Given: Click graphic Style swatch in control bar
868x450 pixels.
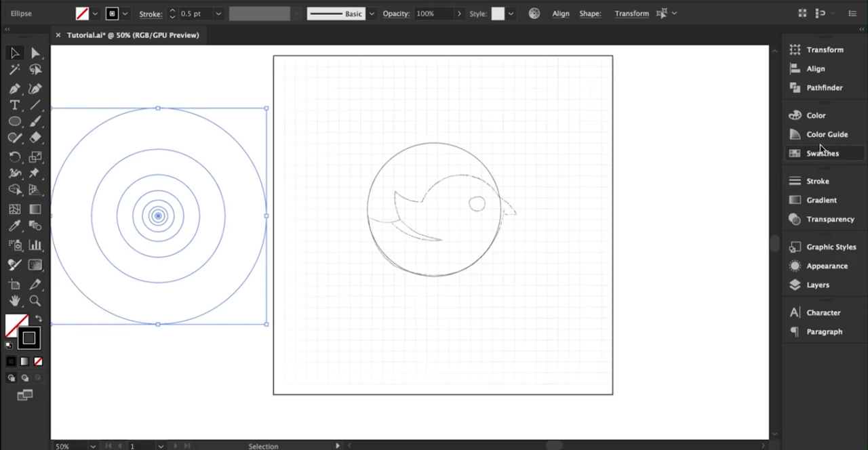Looking at the screenshot, I should 498,14.
